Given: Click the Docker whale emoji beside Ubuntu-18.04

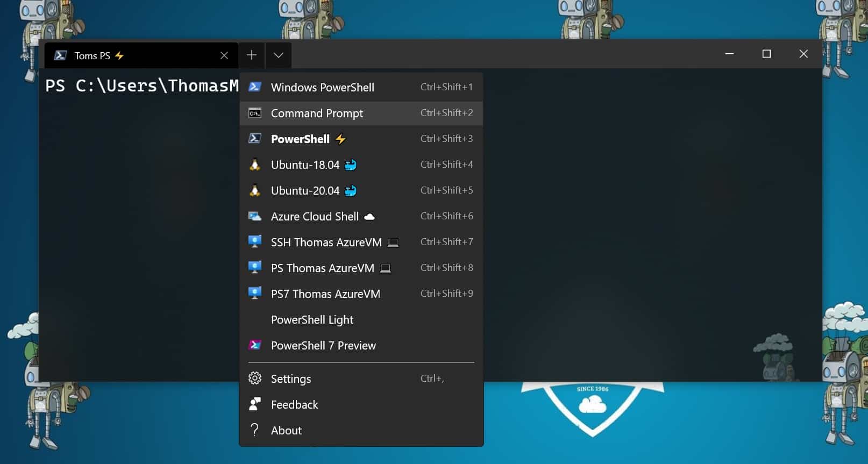Looking at the screenshot, I should tap(351, 165).
